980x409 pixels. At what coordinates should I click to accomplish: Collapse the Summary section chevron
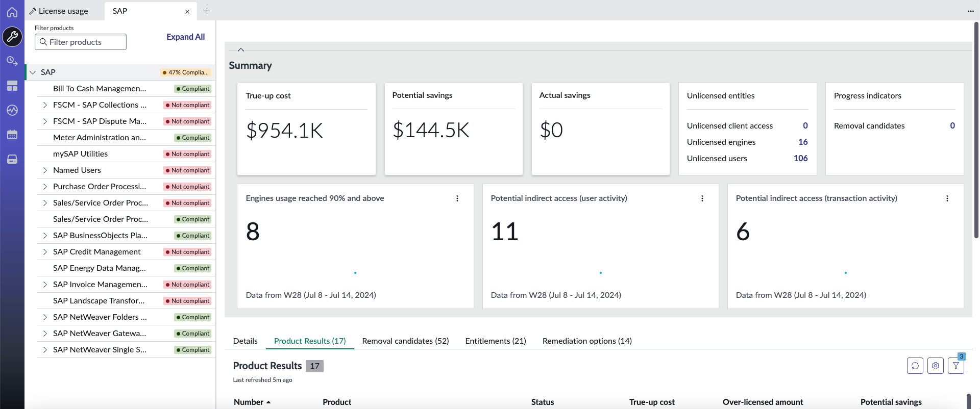point(241,50)
